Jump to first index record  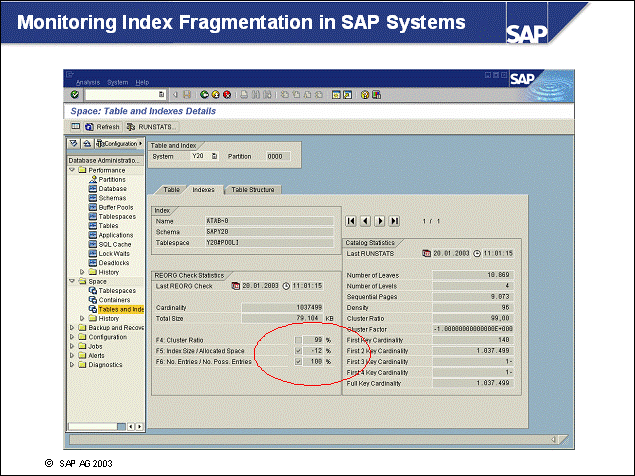coord(351,220)
